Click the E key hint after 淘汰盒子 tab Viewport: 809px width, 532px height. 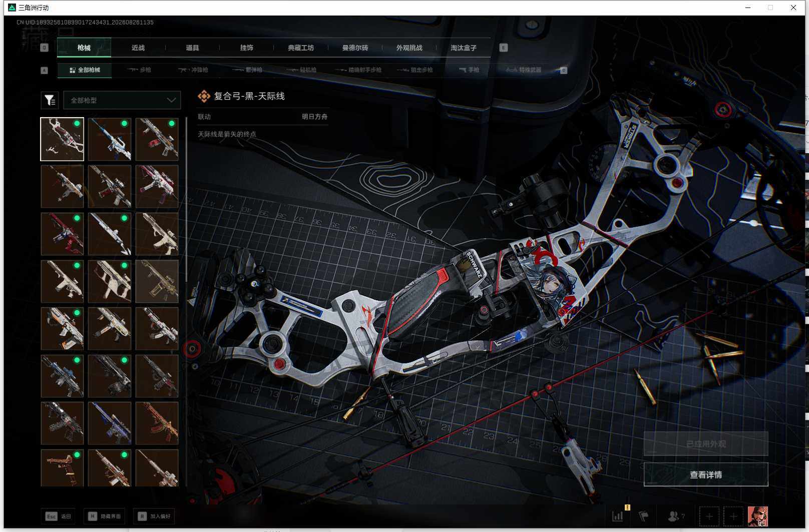point(504,48)
